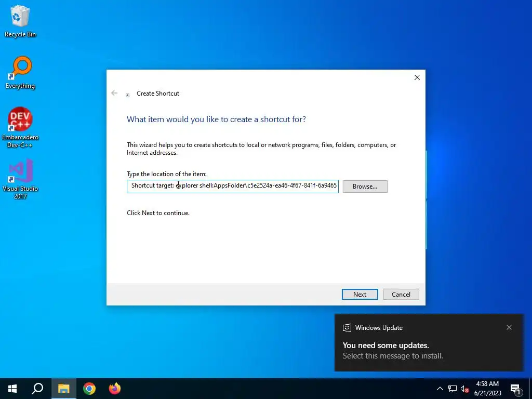Screen dimensions: 532x399
Task: Click the 'Click Next to continue.' text
Action: click(158, 213)
